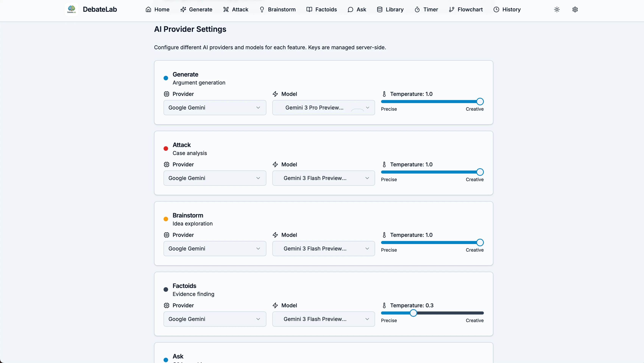Screen dimensions: 644x363
Task: Click the Attack crossed swords icon
Action: tap(226, 9)
